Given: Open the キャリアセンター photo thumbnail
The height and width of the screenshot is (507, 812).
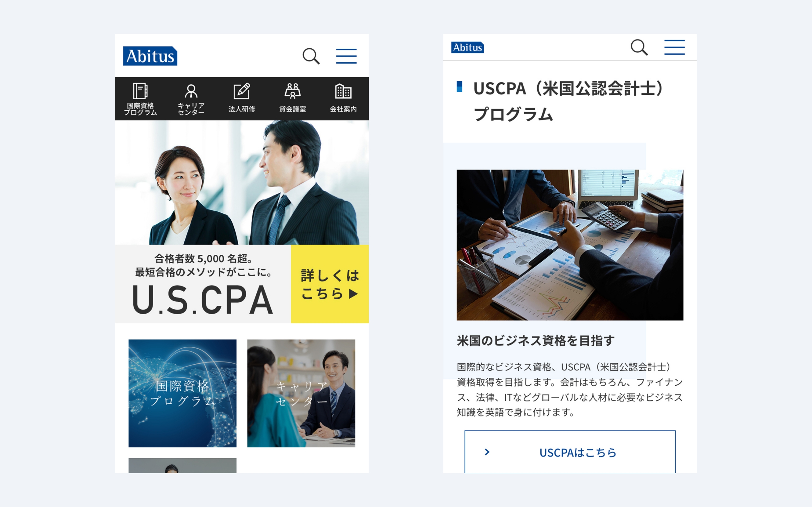Looking at the screenshot, I should [x=301, y=393].
